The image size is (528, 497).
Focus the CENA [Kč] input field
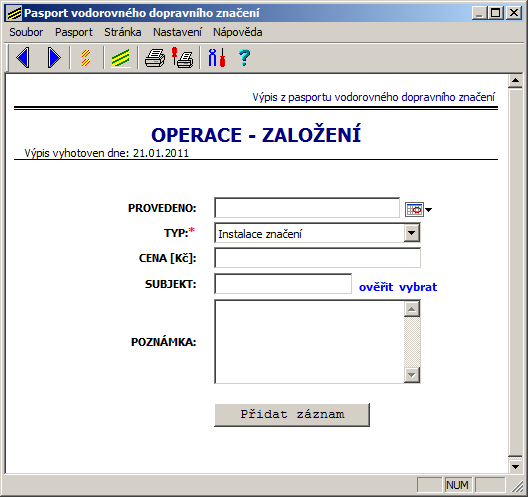coord(317,258)
